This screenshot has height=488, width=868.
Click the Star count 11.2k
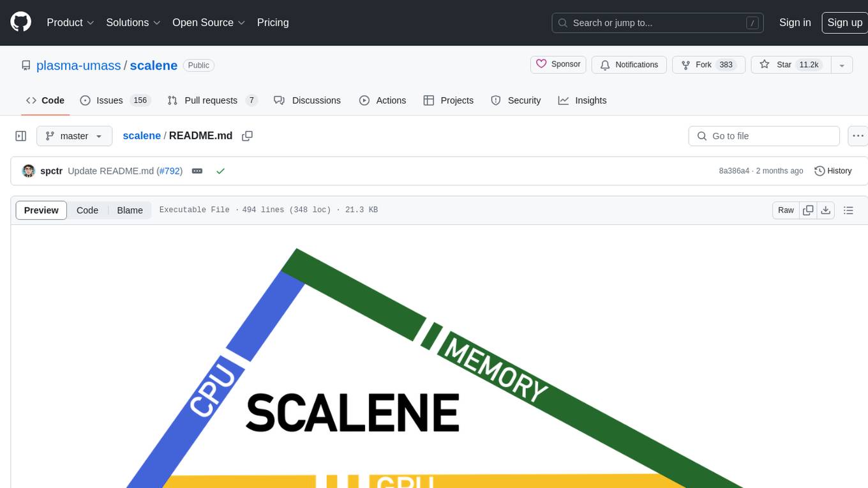(809, 65)
